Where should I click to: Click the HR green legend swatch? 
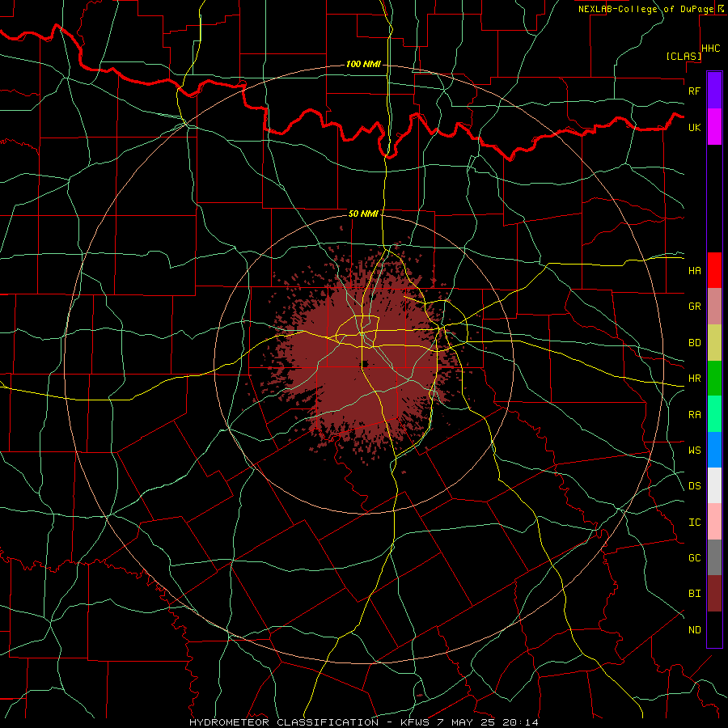[714, 379]
